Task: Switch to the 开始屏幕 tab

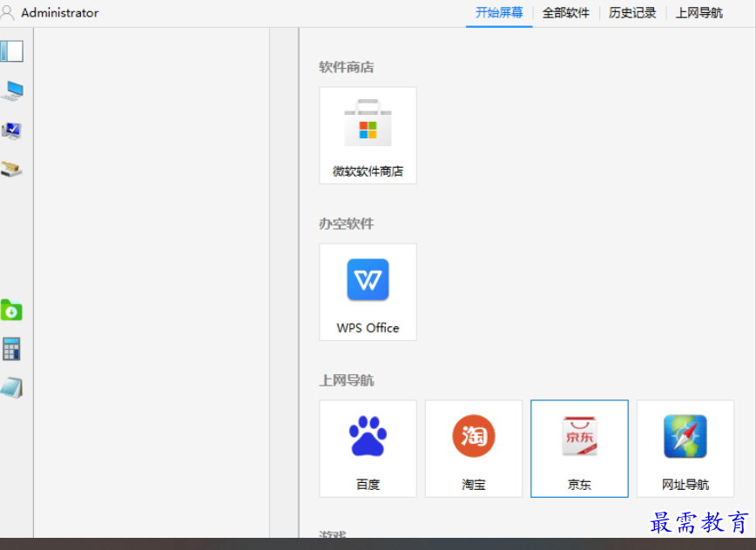Action: tap(499, 13)
